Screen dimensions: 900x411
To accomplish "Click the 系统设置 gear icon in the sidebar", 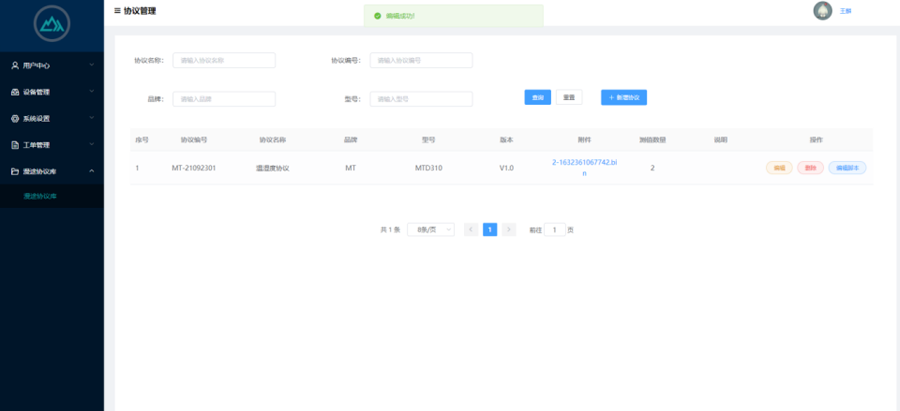I will pos(15,118).
